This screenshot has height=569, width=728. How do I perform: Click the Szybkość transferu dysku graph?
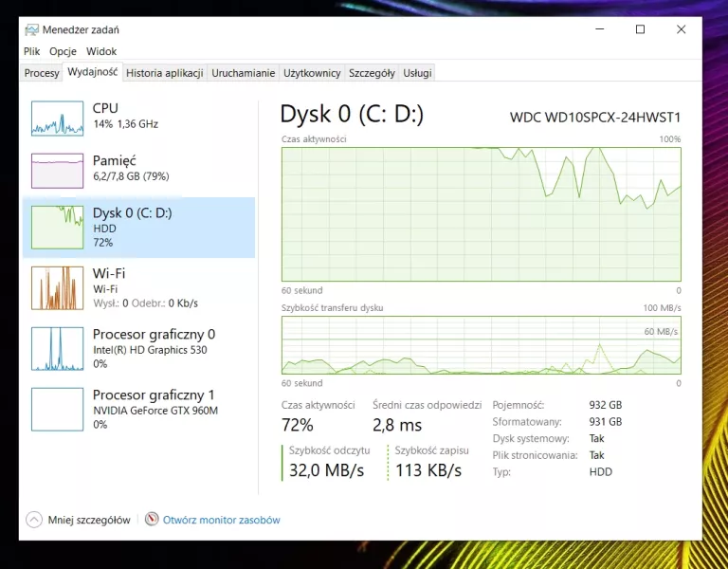(481, 345)
